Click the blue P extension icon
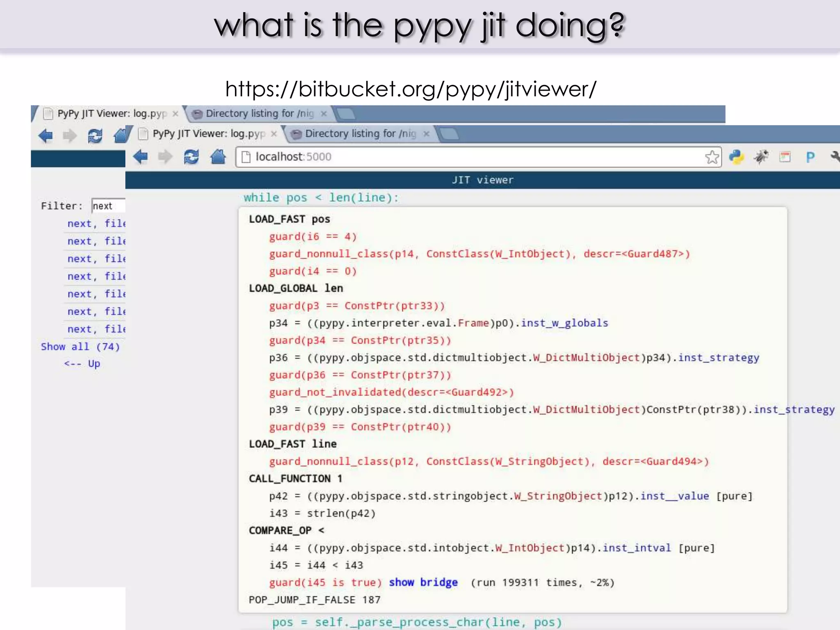Viewport: 840px width, 630px height. click(810, 157)
